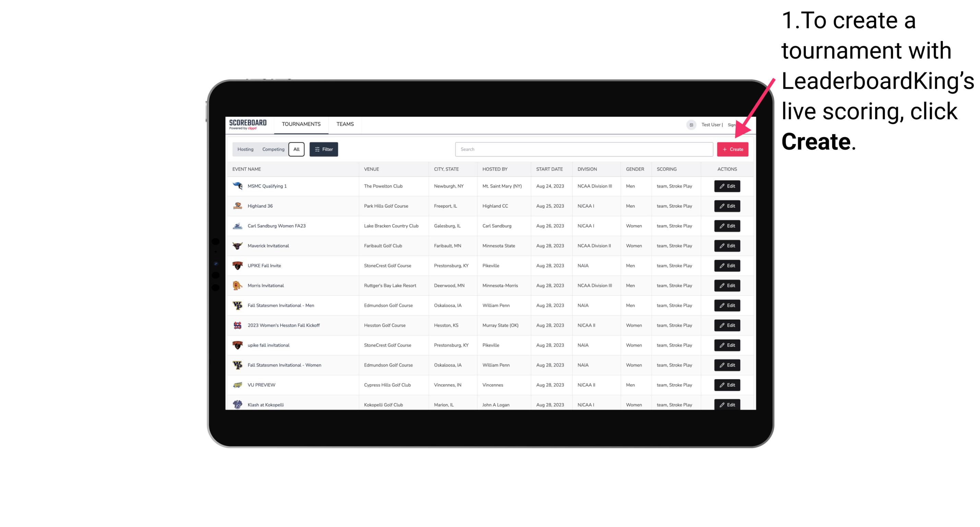Toggle the Hosting filter tab
The height and width of the screenshot is (527, 980).
tap(246, 149)
